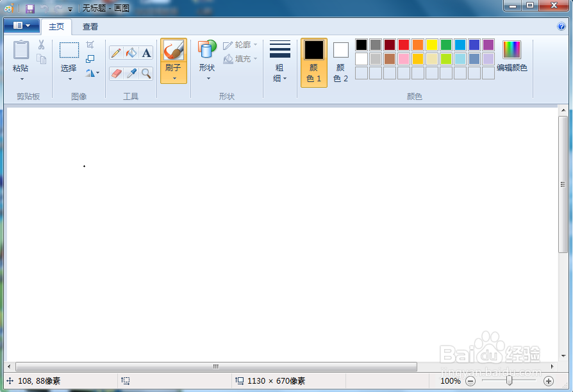The image size is (573, 392).
Task: Click the Undo arrow in title bar
Action: tap(44, 8)
